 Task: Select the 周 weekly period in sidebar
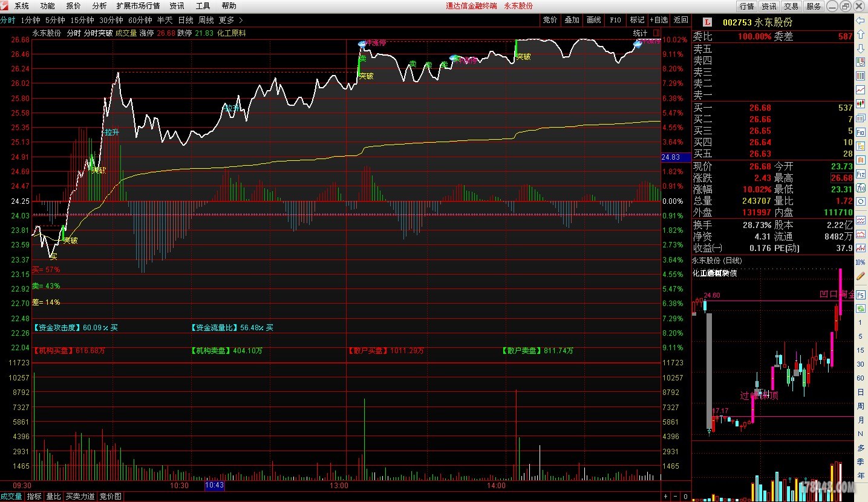[860, 406]
